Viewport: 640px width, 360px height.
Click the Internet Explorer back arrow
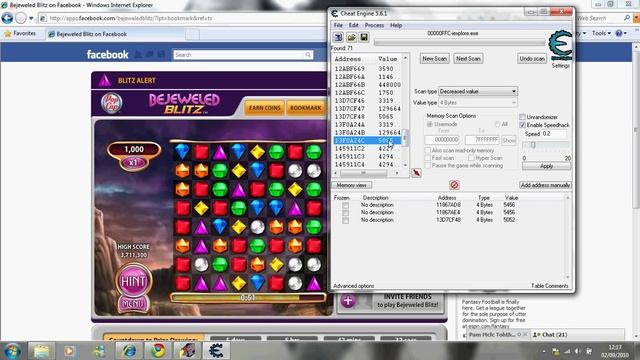(7, 18)
